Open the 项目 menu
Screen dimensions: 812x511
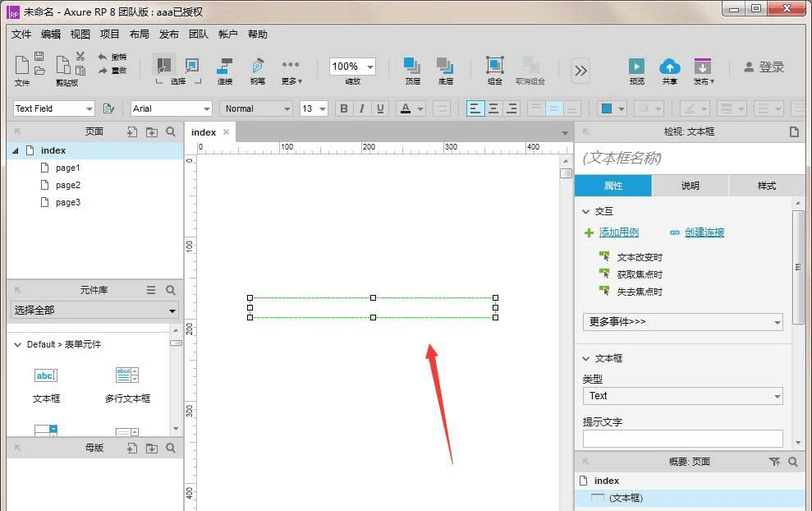110,35
